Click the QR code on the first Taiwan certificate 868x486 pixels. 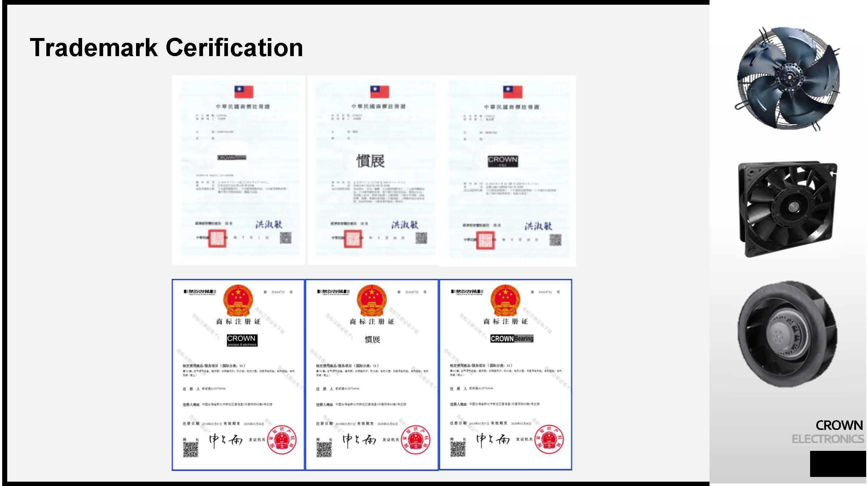[x=285, y=238]
